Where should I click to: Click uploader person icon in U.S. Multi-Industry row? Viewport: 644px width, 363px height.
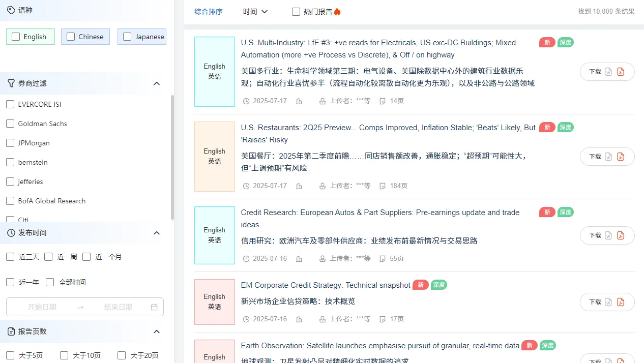[323, 101]
